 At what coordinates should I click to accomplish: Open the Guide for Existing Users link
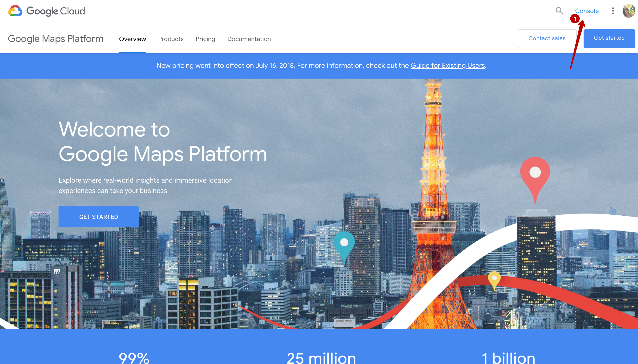click(448, 65)
